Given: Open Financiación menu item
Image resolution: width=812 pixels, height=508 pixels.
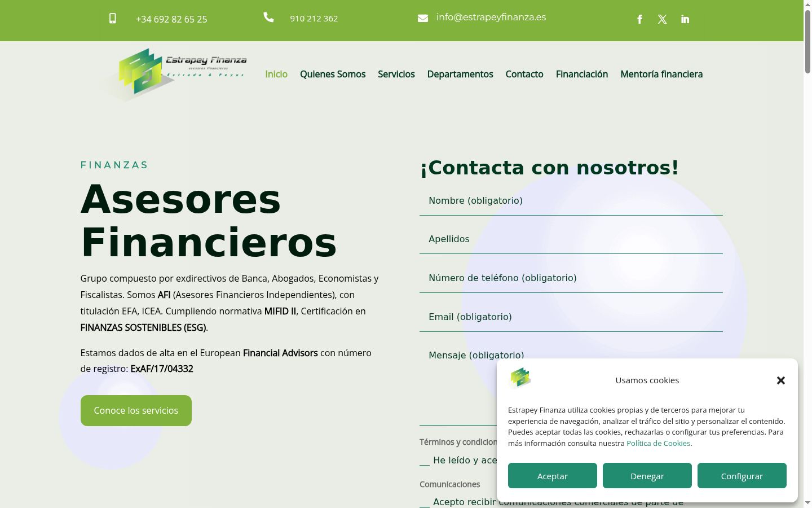Looking at the screenshot, I should pyautogui.click(x=582, y=74).
